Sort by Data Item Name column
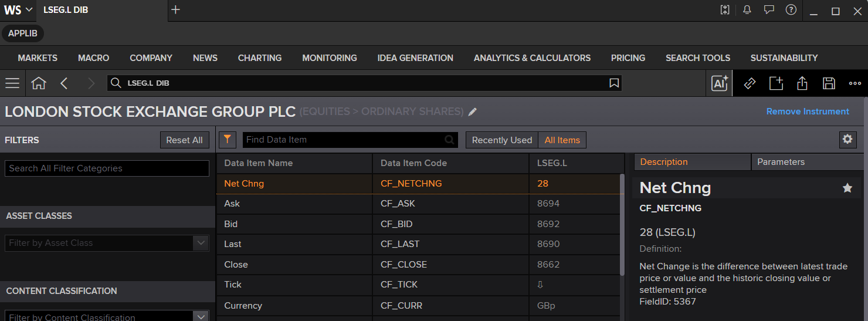 tap(294, 163)
